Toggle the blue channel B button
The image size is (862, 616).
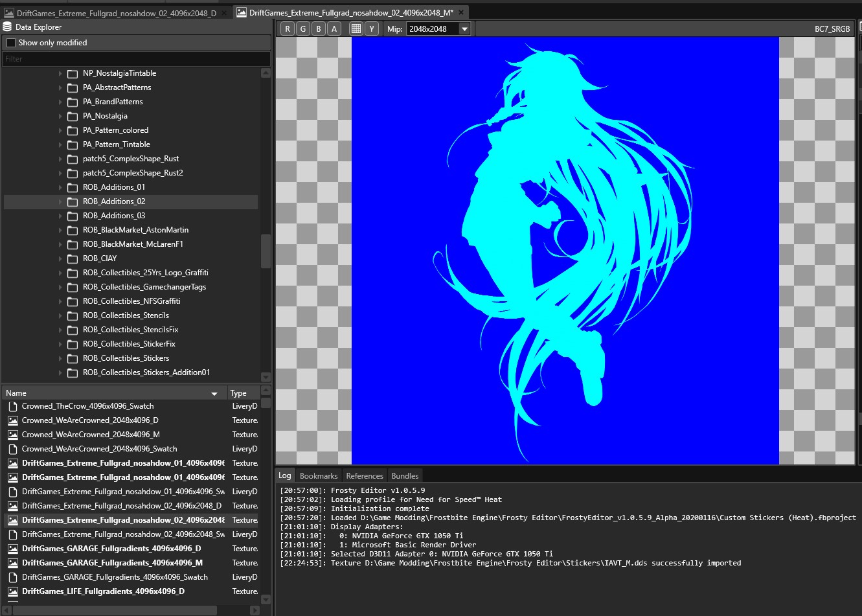click(x=319, y=29)
